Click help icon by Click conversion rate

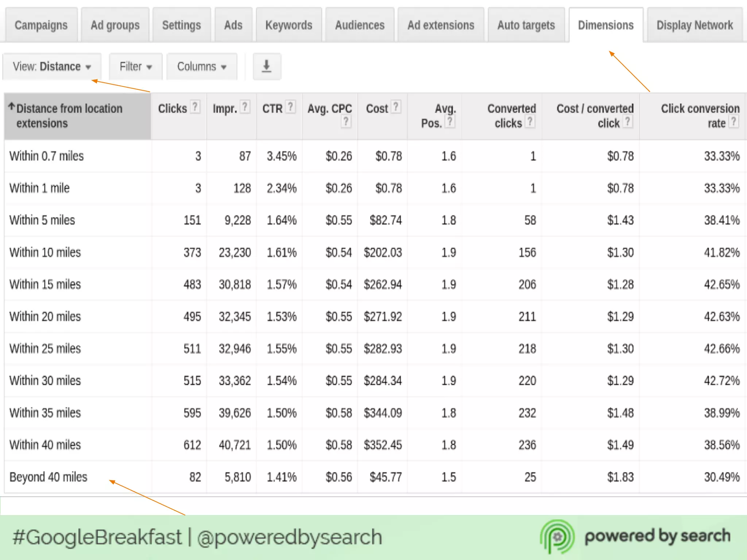click(734, 121)
